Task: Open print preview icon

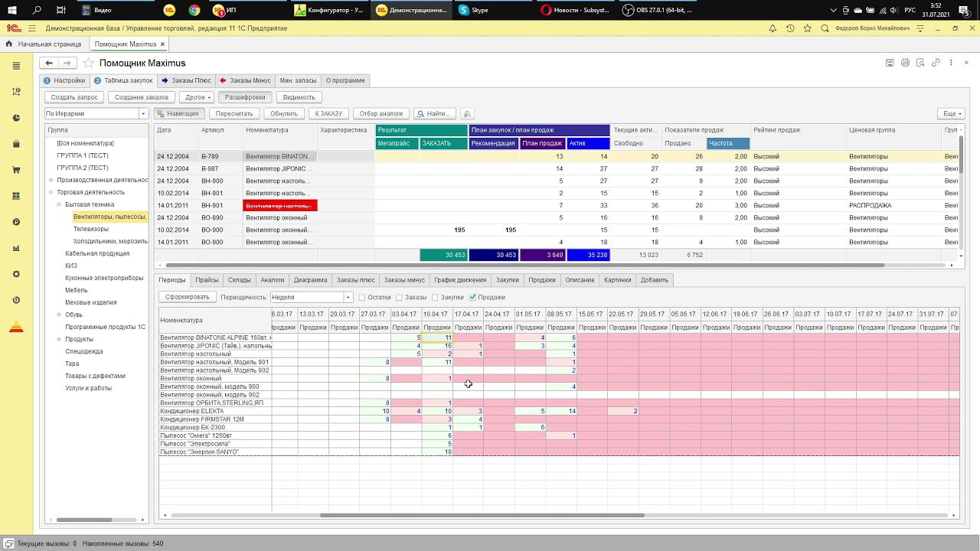Action: [920, 63]
